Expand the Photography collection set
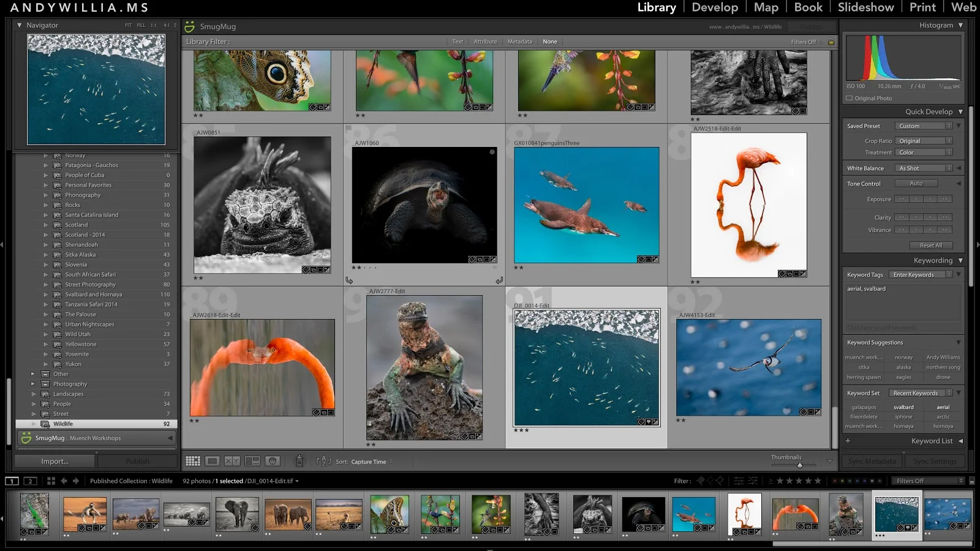This screenshot has width=980, height=551. pos(32,384)
